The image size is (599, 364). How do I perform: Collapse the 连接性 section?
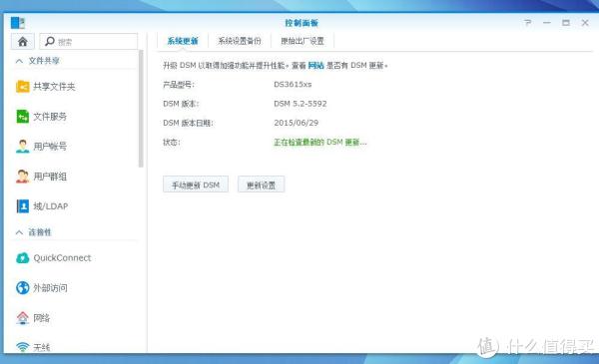tap(19, 232)
